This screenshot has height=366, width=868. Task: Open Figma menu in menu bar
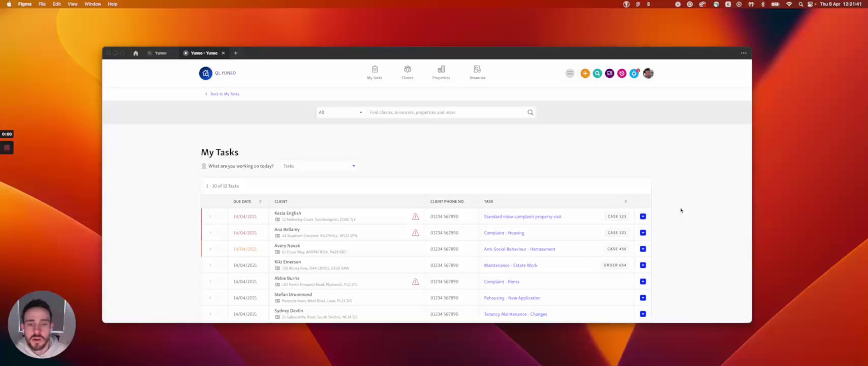24,4
